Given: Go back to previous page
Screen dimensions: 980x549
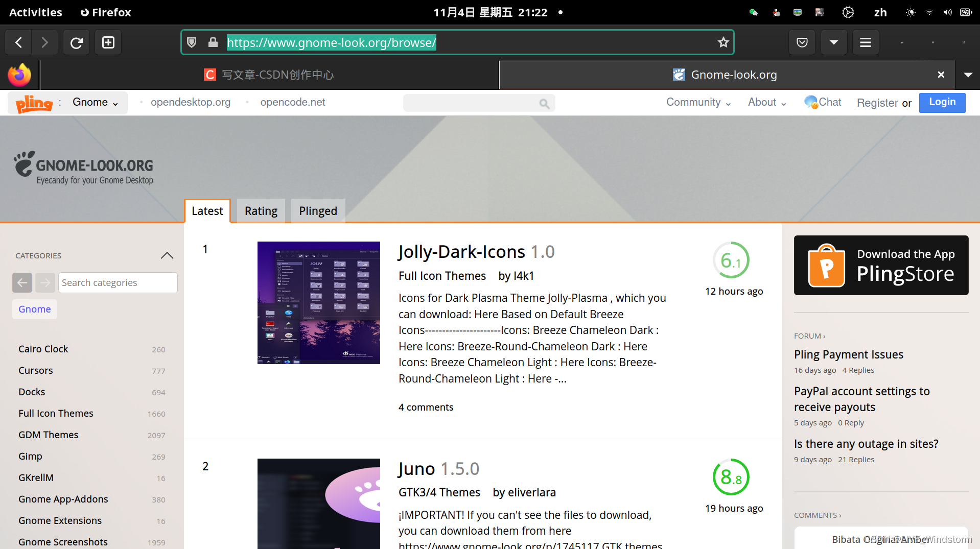Looking at the screenshot, I should pyautogui.click(x=18, y=42).
